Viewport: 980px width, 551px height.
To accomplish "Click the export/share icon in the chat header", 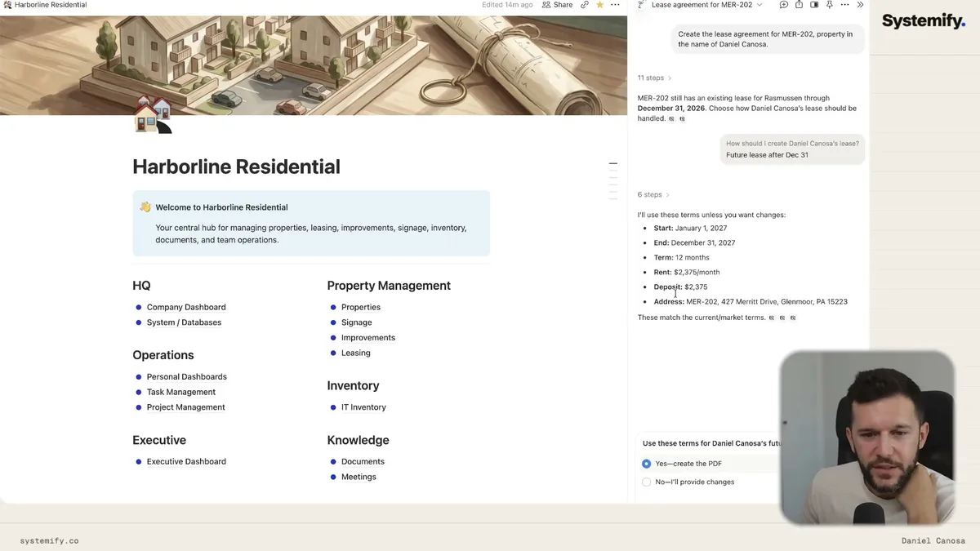I will [799, 5].
